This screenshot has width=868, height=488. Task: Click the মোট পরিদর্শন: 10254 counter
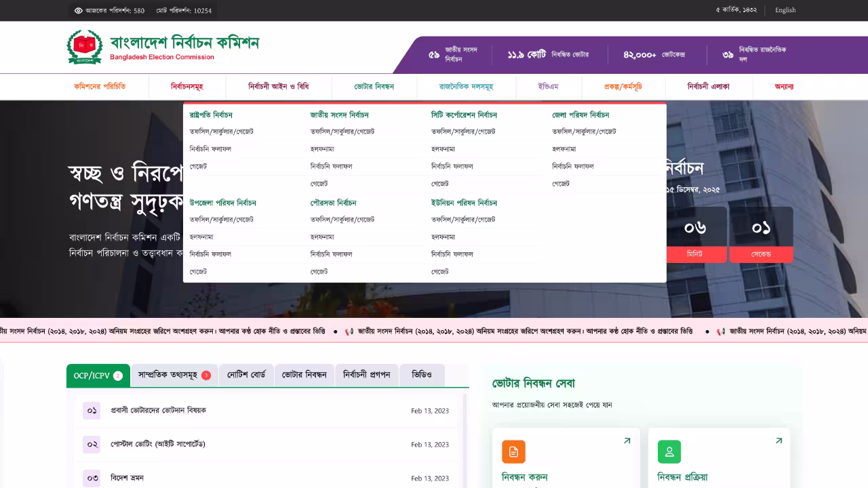(184, 11)
